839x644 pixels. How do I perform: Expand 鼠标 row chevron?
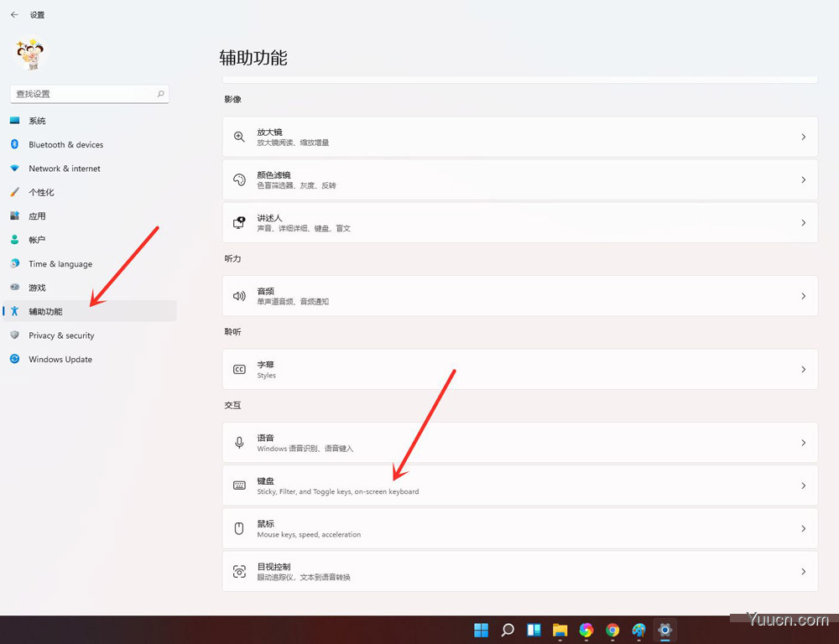pos(803,528)
